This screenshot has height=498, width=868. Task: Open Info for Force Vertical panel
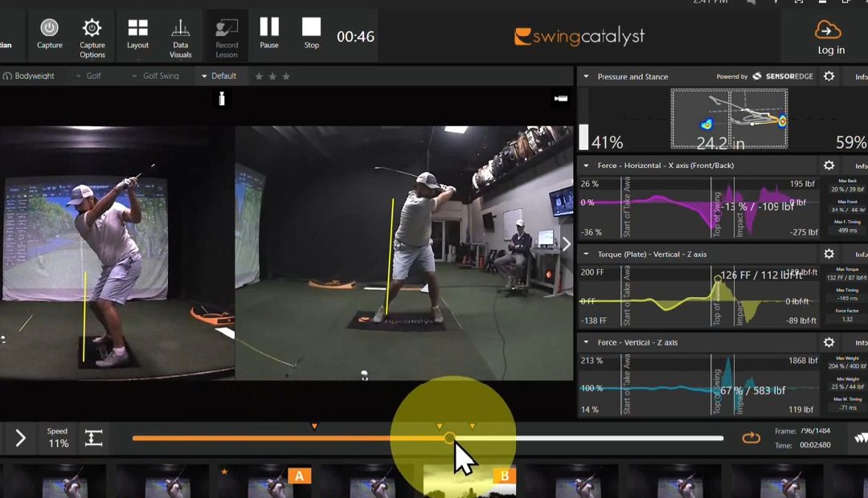click(861, 343)
